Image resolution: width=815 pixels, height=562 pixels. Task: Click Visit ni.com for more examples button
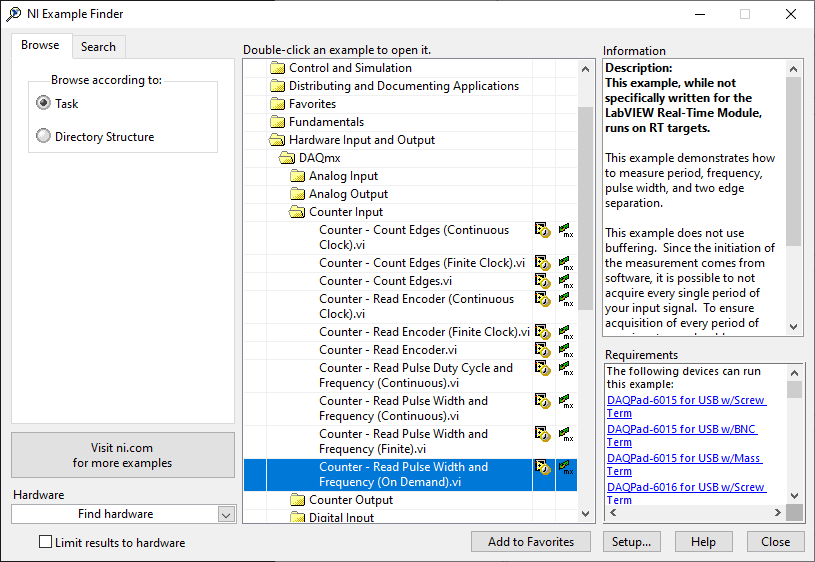(x=123, y=455)
